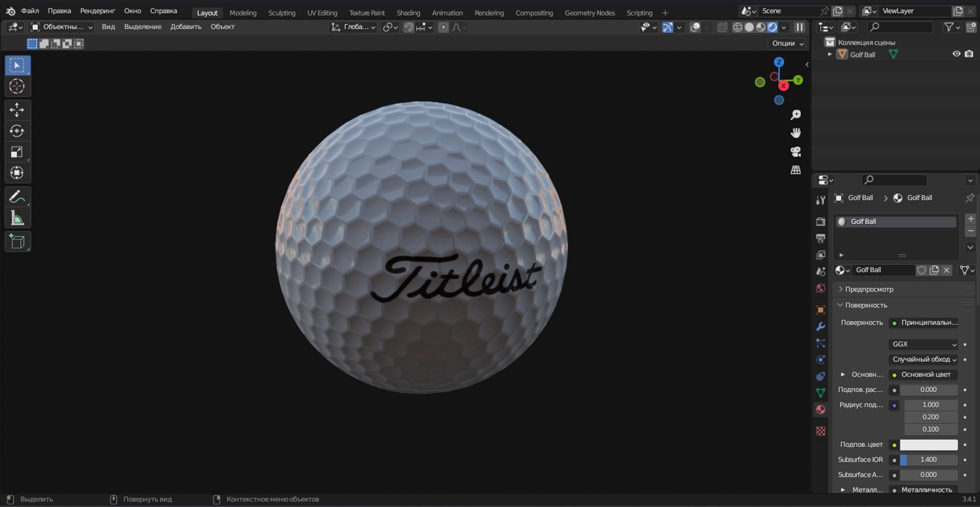Activate the Move tool
Screen dimensions: 980x507
17,110
